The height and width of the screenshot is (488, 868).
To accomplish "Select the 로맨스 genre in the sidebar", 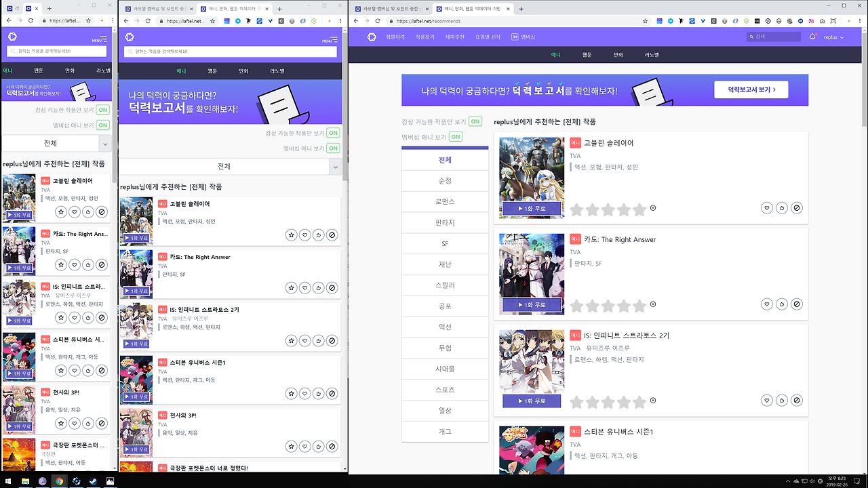I will 445,202.
